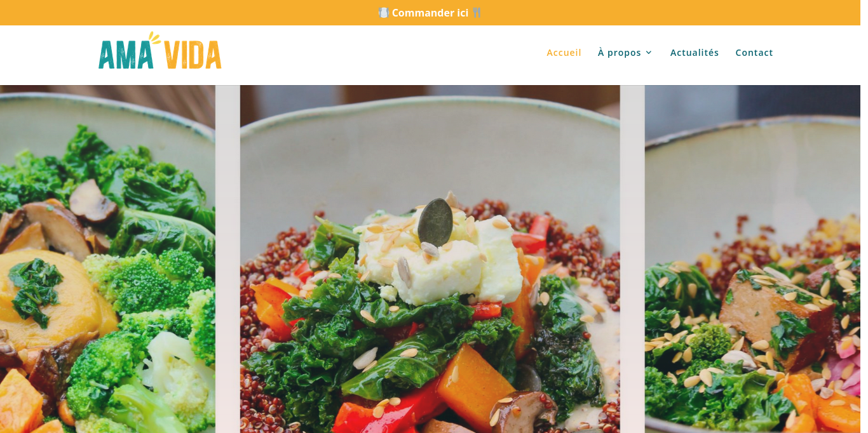Open the Commander ici order link
Screen dimensions: 868x433
[x=430, y=13]
